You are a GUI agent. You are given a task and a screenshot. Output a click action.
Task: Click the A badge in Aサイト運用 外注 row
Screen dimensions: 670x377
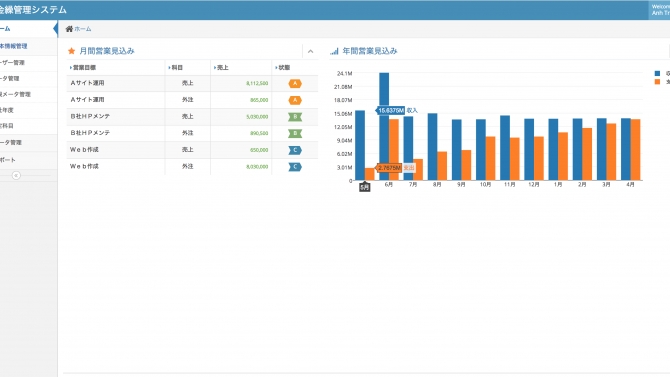point(295,100)
